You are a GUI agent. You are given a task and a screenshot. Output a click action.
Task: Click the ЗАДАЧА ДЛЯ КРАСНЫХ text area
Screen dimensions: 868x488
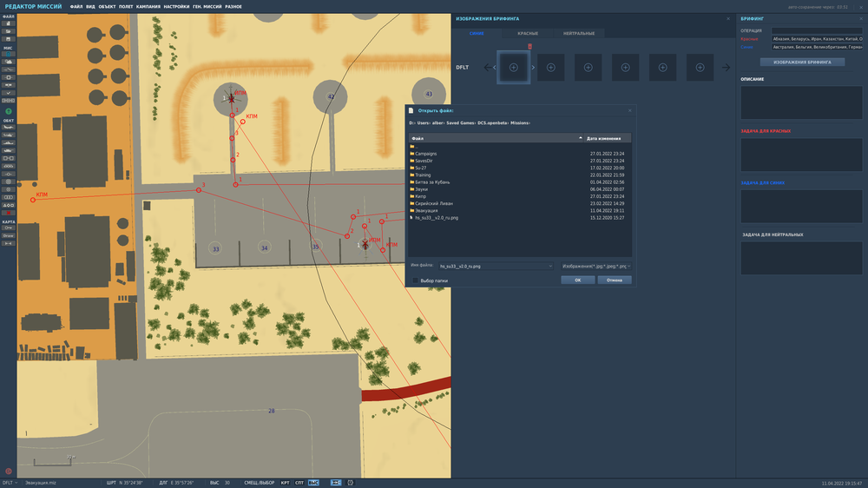pos(801,155)
